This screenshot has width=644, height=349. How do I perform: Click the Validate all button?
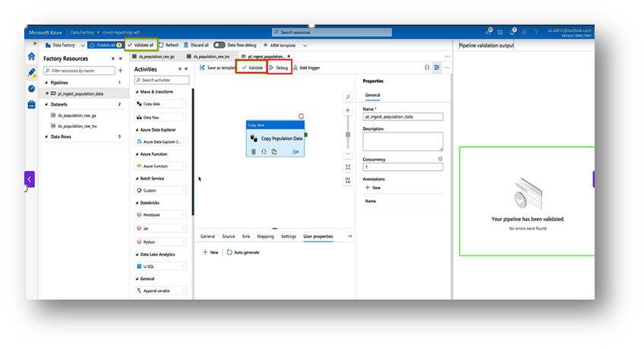click(x=140, y=45)
